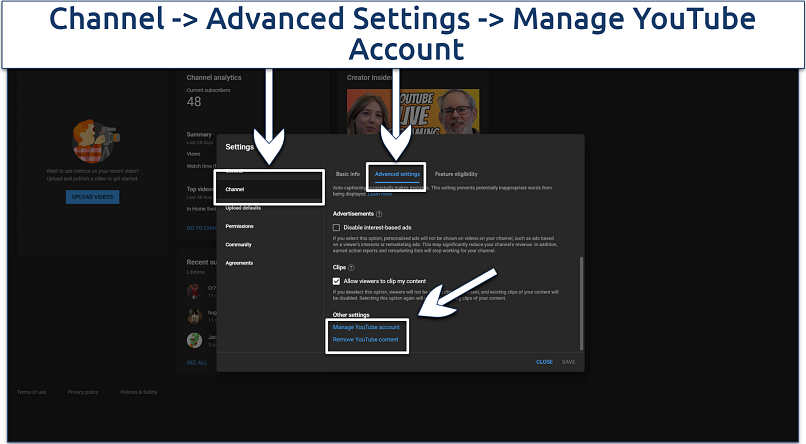Switch to the Basic info tab

pos(348,174)
